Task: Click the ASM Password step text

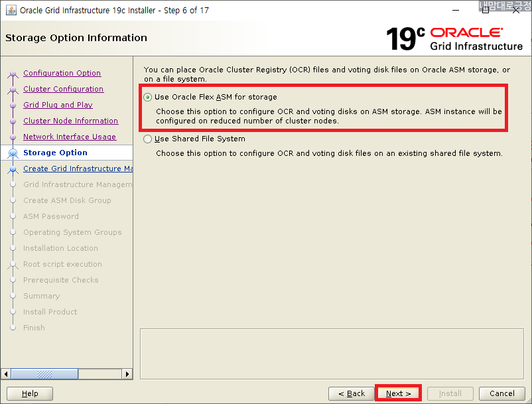Action: [51, 216]
